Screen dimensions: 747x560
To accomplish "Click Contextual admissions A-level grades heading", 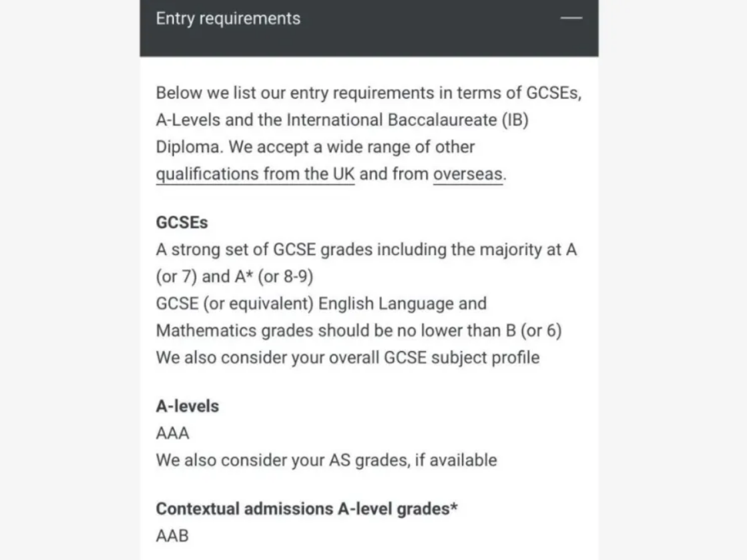I will pyautogui.click(x=307, y=509).
